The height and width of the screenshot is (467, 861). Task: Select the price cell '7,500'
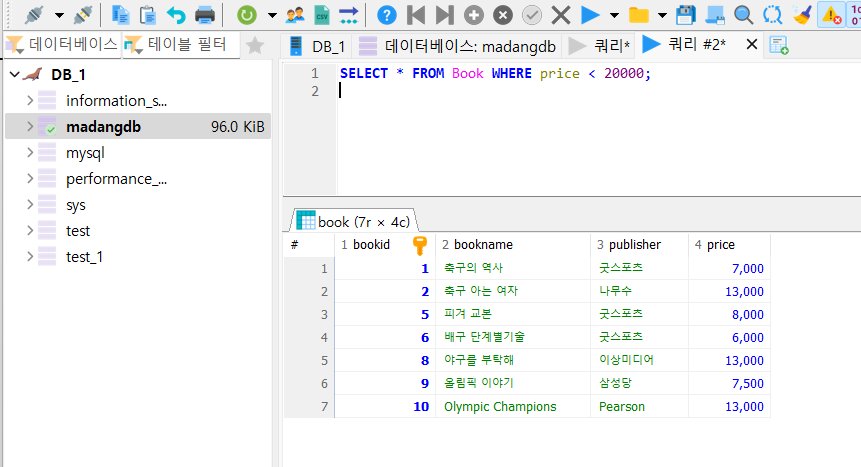729,383
